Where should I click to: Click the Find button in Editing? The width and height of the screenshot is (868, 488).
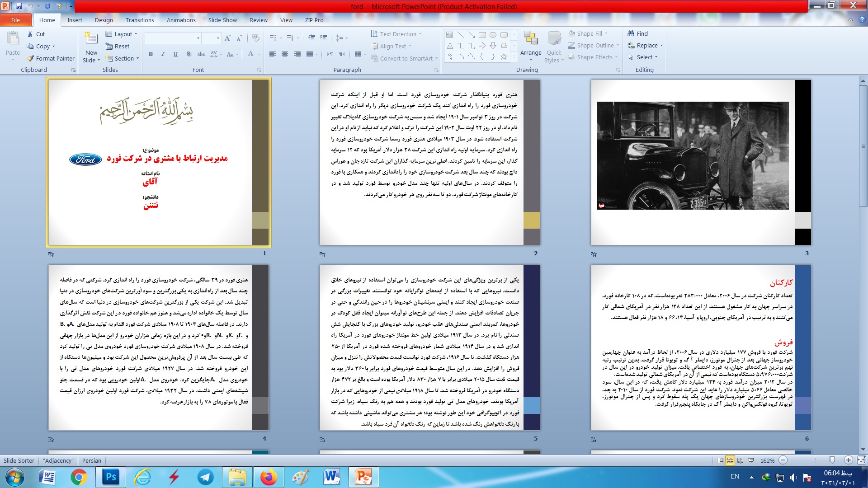click(x=638, y=33)
